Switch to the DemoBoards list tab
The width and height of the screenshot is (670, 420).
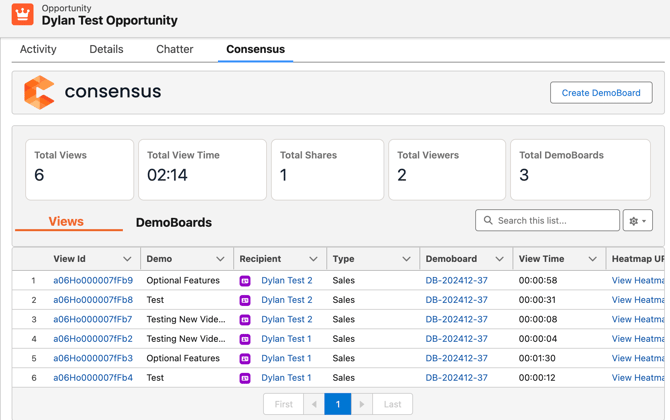point(173,222)
